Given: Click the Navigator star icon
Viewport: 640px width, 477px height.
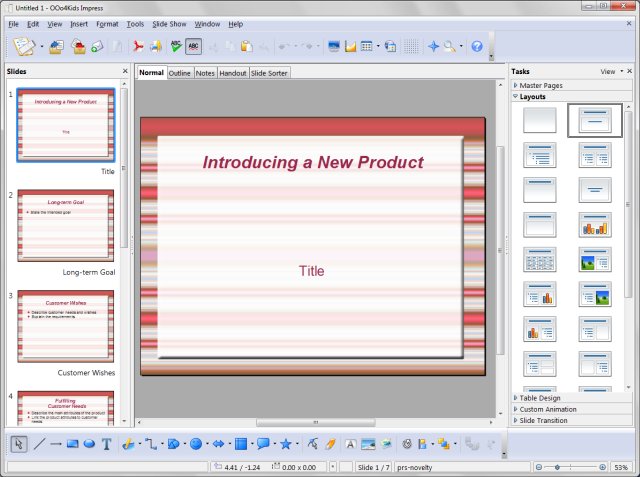Looking at the screenshot, I should point(433,46).
